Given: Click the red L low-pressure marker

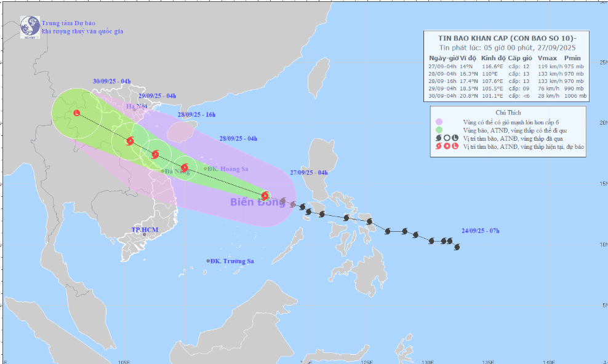Looking at the screenshot, I should pyautogui.click(x=76, y=113).
